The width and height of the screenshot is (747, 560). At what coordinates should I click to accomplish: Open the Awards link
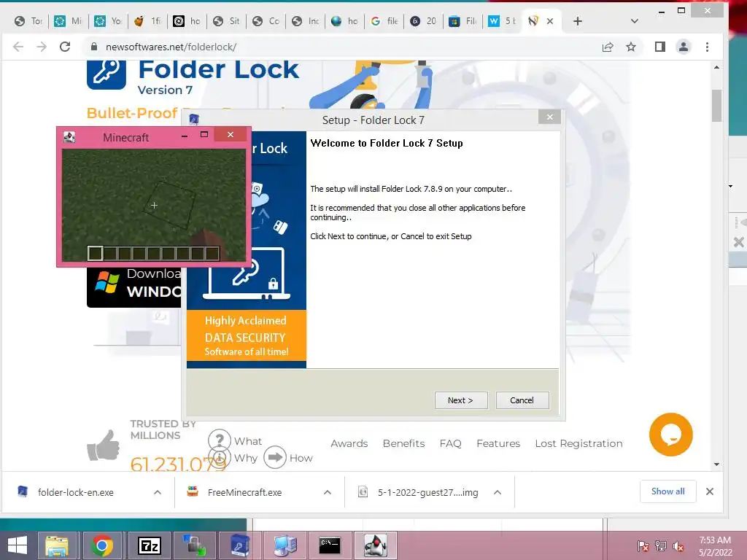point(349,443)
